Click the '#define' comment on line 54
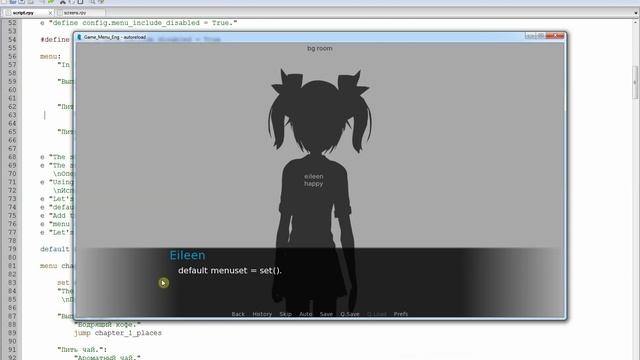Image resolution: width=640 pixels, height=360 pixels. point(55,40)
